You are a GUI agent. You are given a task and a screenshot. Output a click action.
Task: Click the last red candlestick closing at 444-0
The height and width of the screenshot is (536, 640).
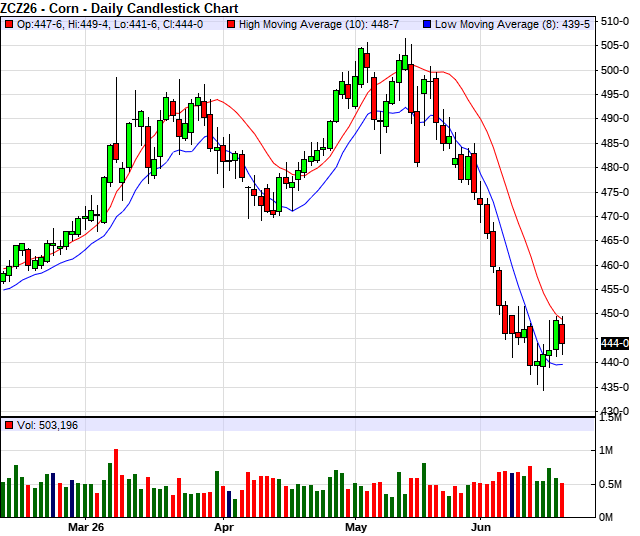coord(562,334)
